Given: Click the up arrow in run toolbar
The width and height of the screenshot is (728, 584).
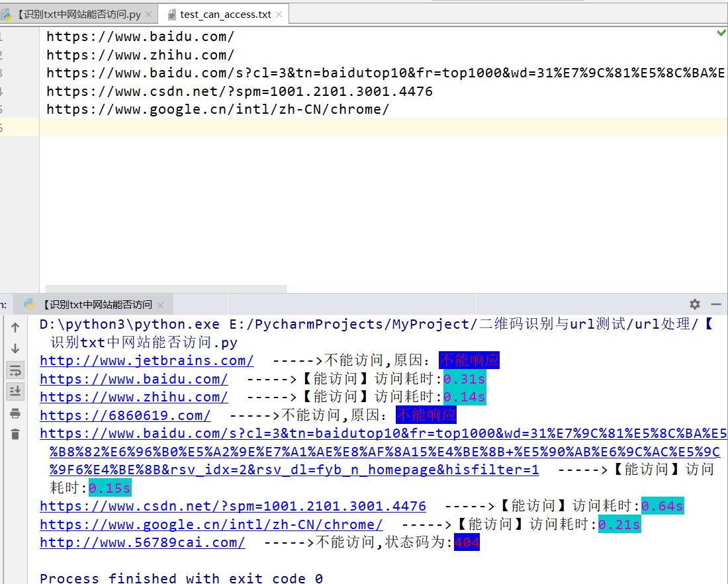Looking at the screenshot, I should tap(15, 327).
